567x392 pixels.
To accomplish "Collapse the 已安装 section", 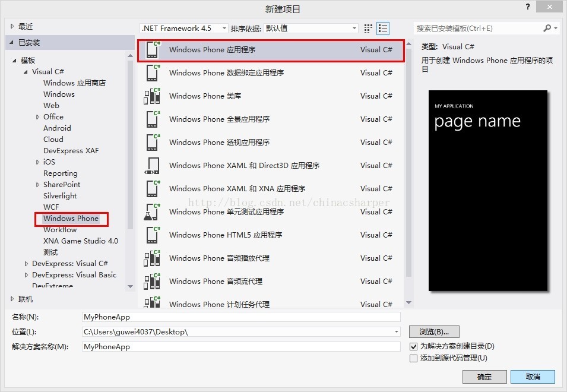I will [x=11, y=43].
